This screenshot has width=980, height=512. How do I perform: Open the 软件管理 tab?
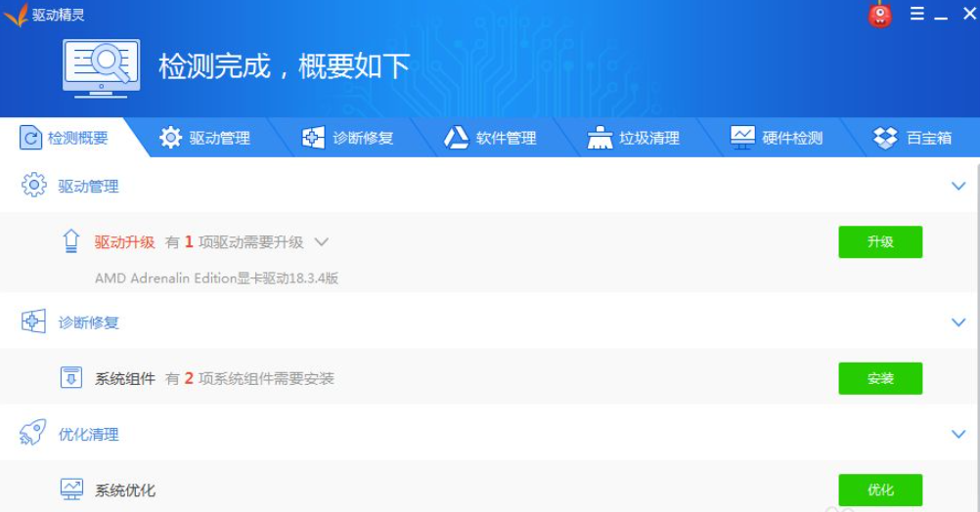point(491,138)
